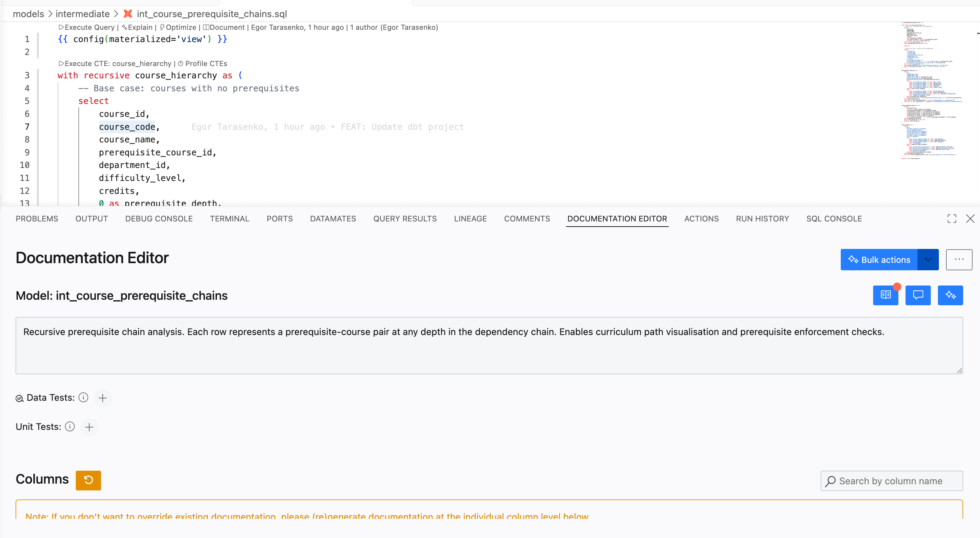Click the Optimize code lens
The width and height of the screenshot is (980, 538).
click(178, 28)
